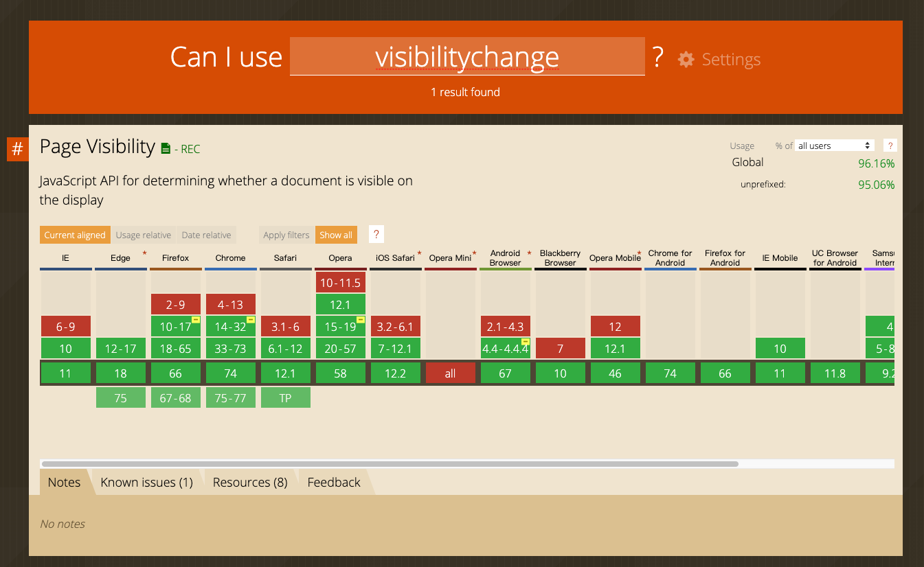This screenshot has height=567, width=924.
Task: Click Chrome 75-77 cell
Action: pos(230,397)
